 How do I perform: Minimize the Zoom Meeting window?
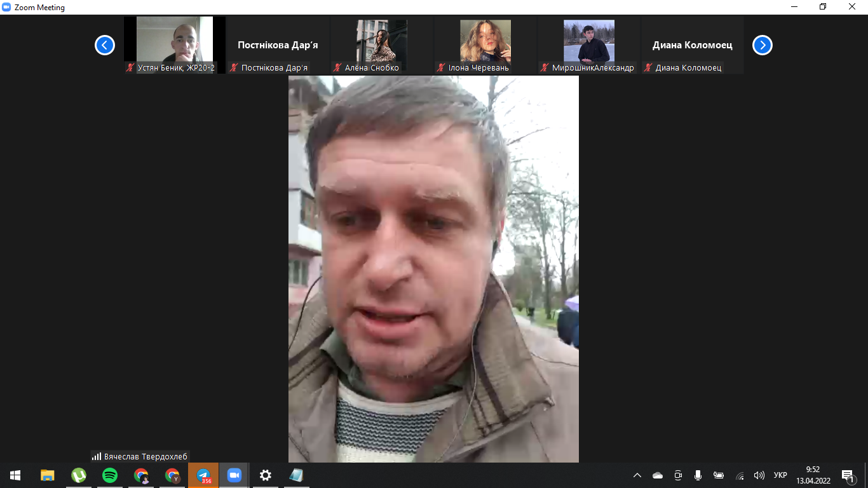pos(794,7)
